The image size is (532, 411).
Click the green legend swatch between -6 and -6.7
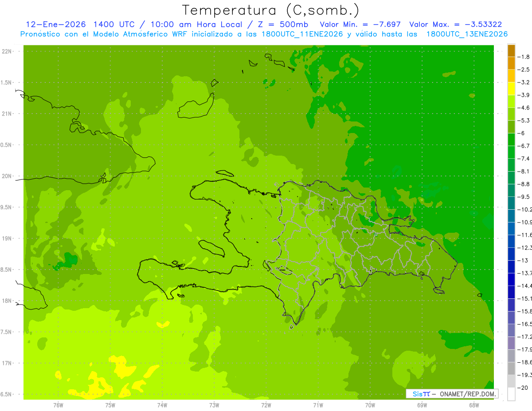pyautogui.click(x=511, y=140)
